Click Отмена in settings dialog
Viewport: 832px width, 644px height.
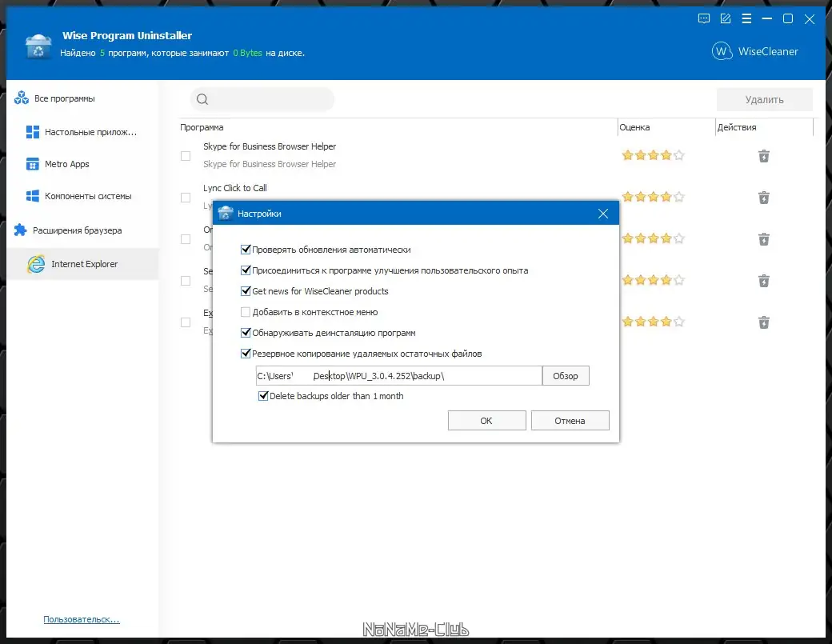coord(570,421)
